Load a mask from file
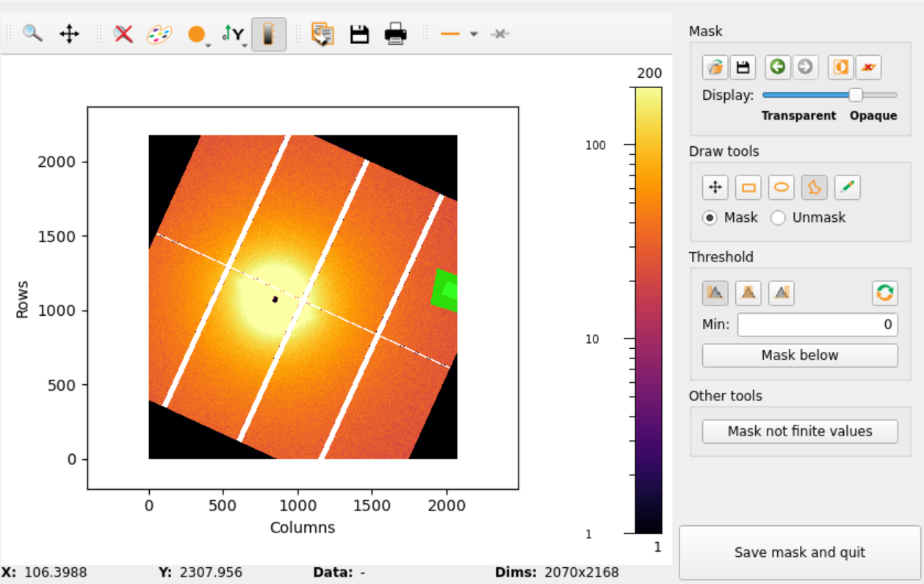The image size is (924, 584). pyautogui.click(x=715, y=68)
